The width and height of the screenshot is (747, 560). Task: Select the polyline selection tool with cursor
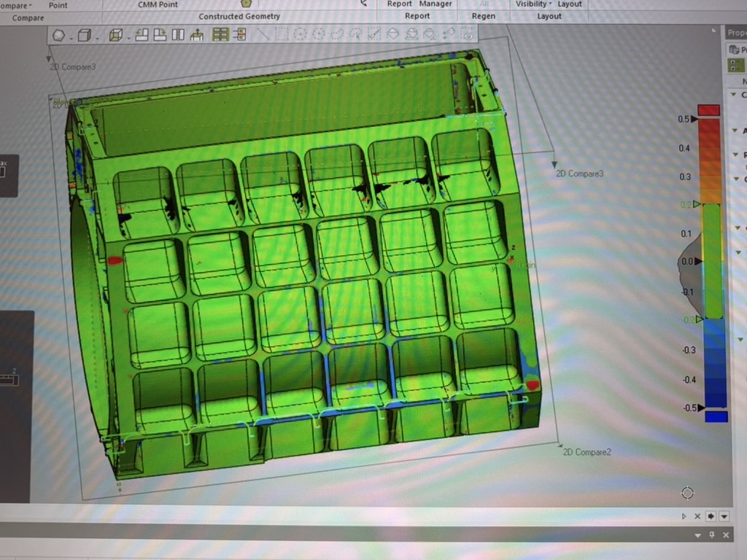[356, 34]
